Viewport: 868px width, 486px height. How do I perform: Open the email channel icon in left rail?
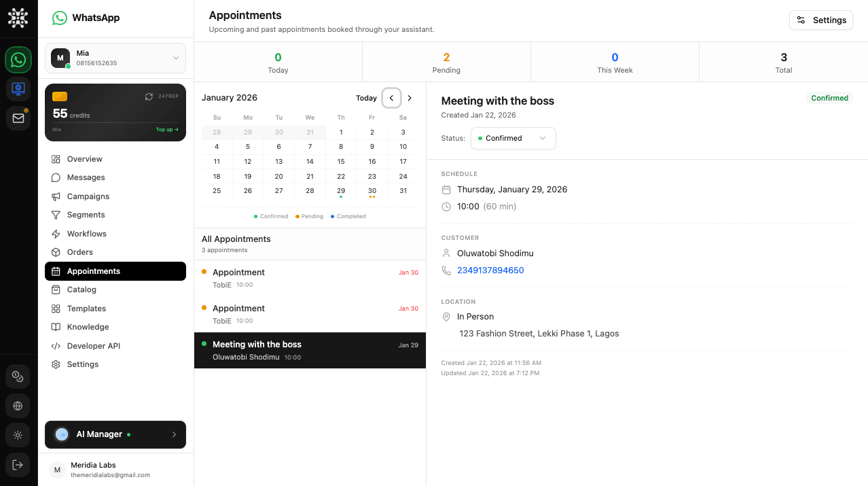18,118
